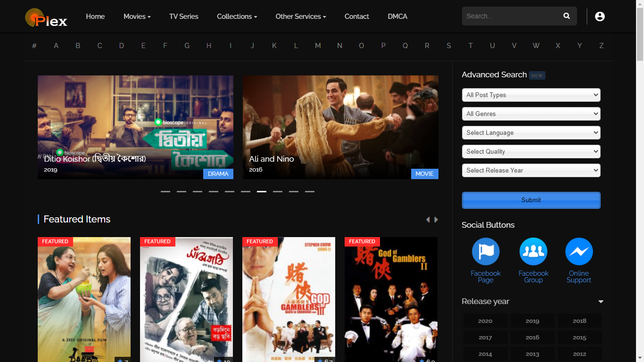Filter by release year 2017
This screenshot has height=362, width=644.
pos(485,337)
